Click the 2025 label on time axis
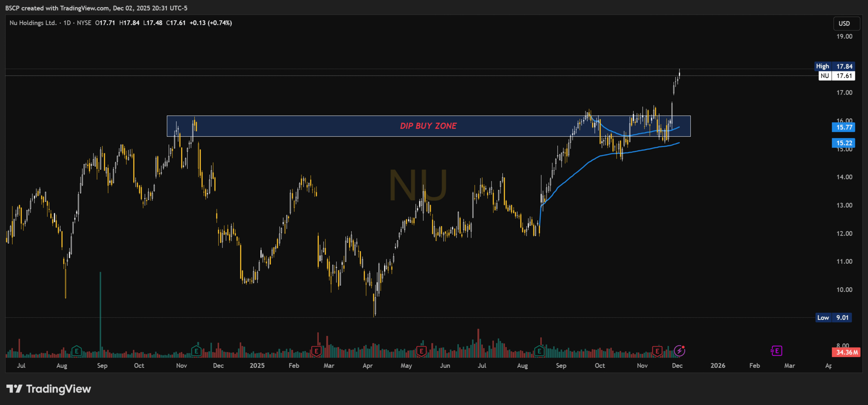This screenshot has width=868, height=405. click(x=257, y=366)
